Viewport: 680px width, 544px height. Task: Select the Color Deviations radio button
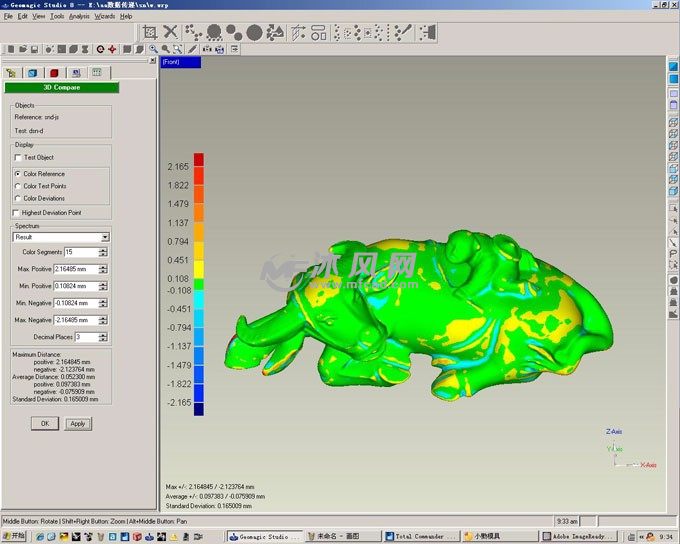click(x=17, y=198)
